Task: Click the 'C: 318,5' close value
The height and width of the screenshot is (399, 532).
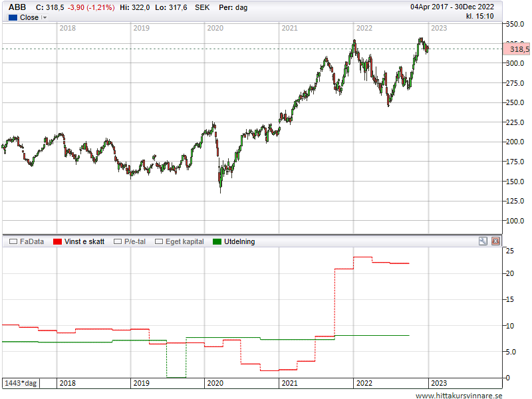Action: [50, 7]
